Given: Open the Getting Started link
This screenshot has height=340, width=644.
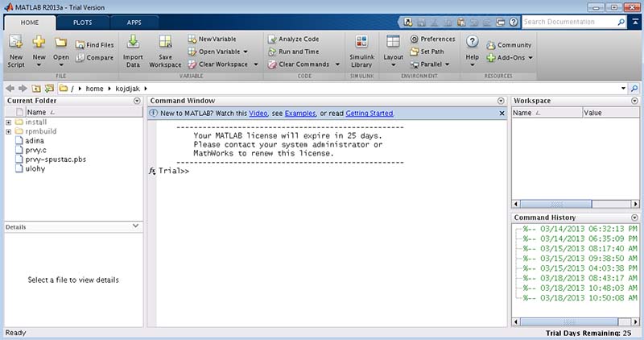Looking at the screenshot, I should tap(369, 114).
